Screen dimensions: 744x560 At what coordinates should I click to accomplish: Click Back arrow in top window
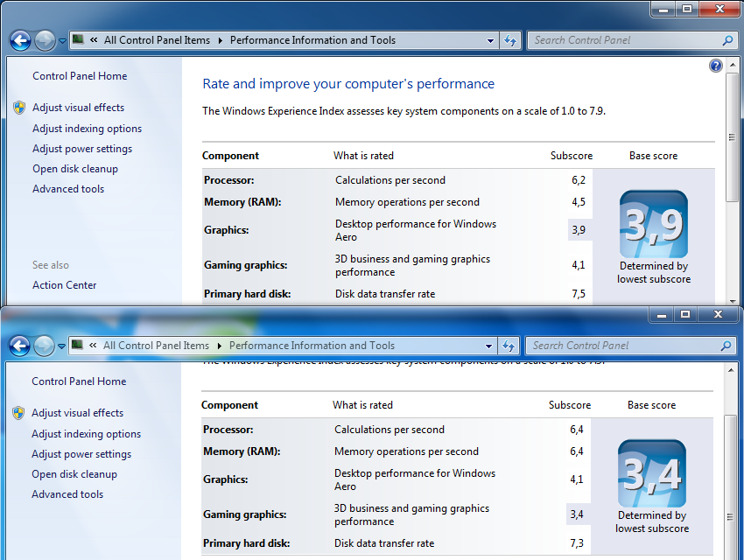point(20,41)
